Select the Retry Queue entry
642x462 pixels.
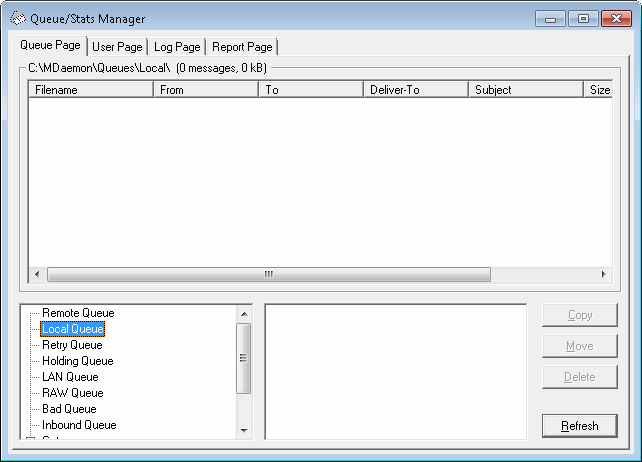[72, 345]
